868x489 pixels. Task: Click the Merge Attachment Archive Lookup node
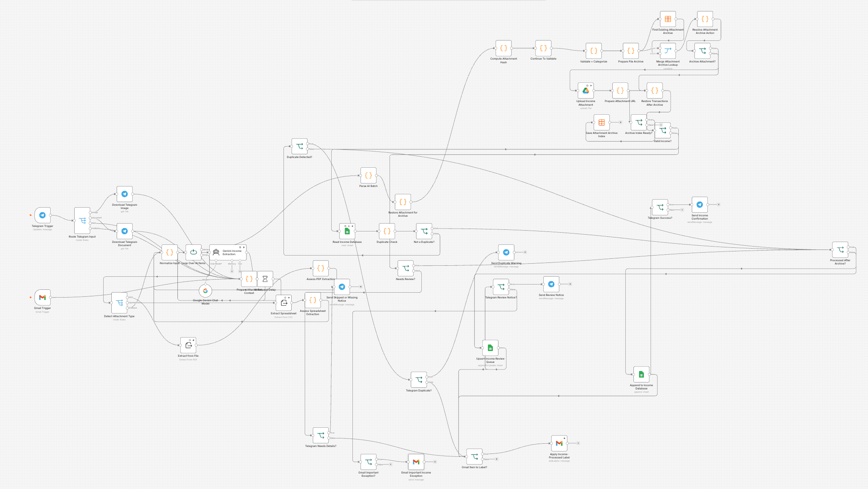pyautogui.click(x=668, y=51)
